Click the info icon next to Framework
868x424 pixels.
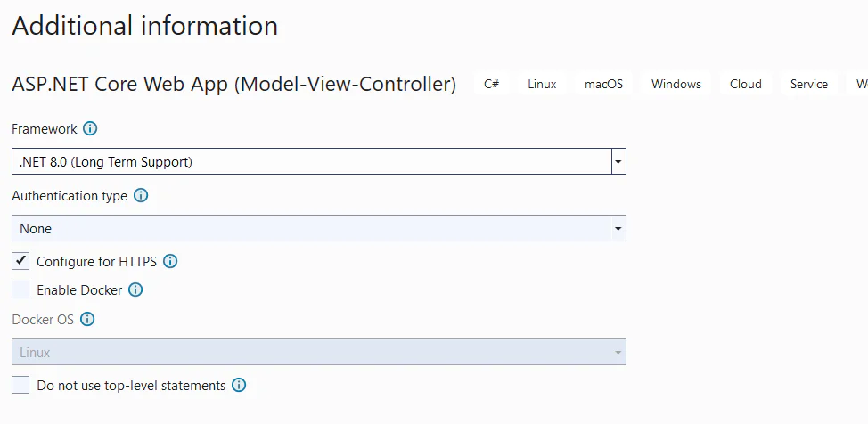(x=90, y=129)
